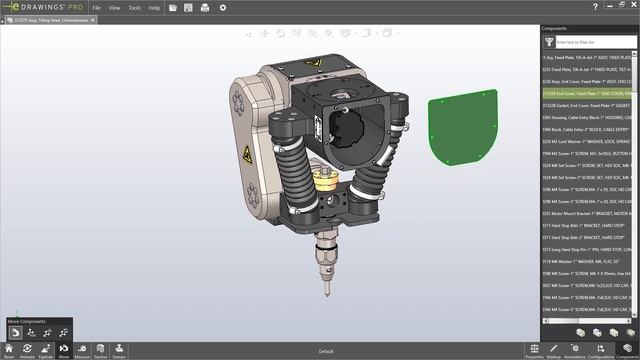Click the Print icon
The height and width of the screenshot is (360, 640).
tap(205, 7)
